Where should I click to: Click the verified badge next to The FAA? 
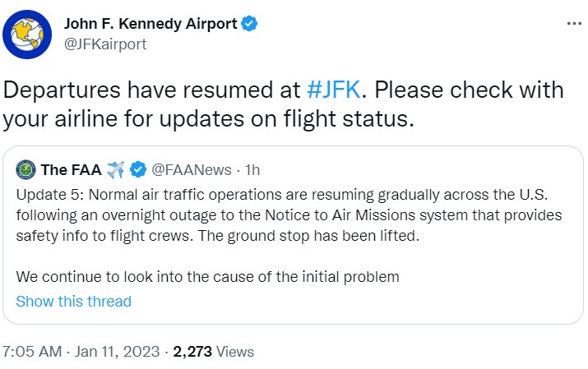coord(139,170)
